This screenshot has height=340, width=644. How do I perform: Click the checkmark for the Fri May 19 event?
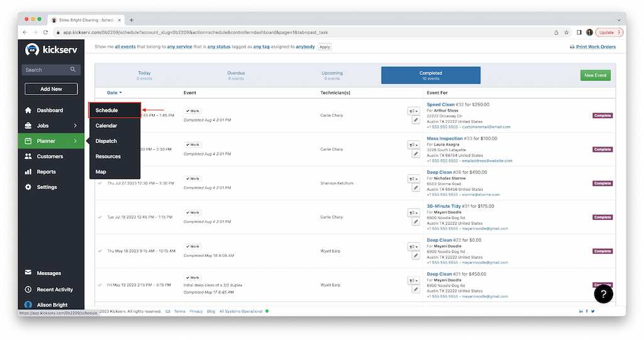pyautogui.click(x=100, y=285)
